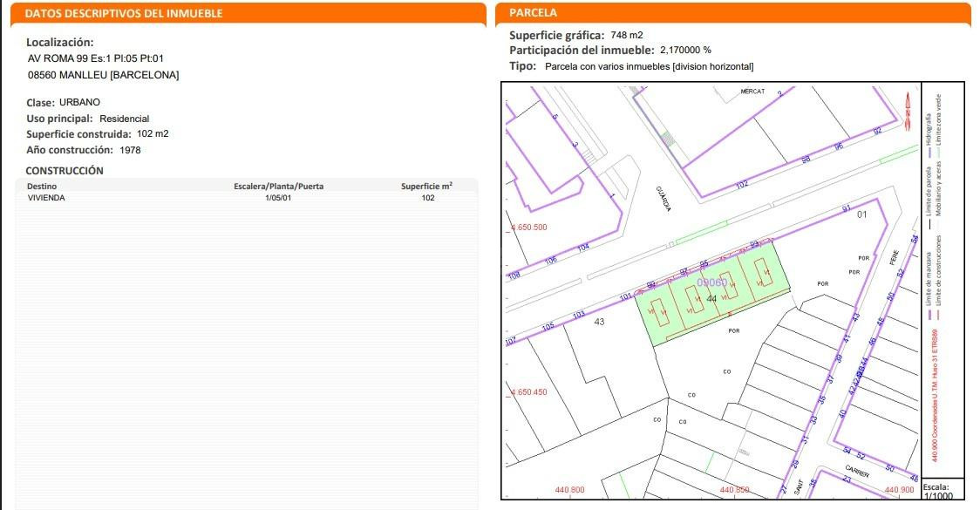The height and width of the screenshot is (510, 980).
Task: Select the '2,170000 %' participation value
Action: point(685,50)
